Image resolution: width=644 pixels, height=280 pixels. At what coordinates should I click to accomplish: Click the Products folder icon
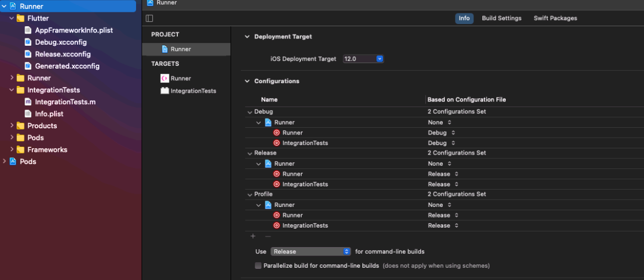coord(21,125)
